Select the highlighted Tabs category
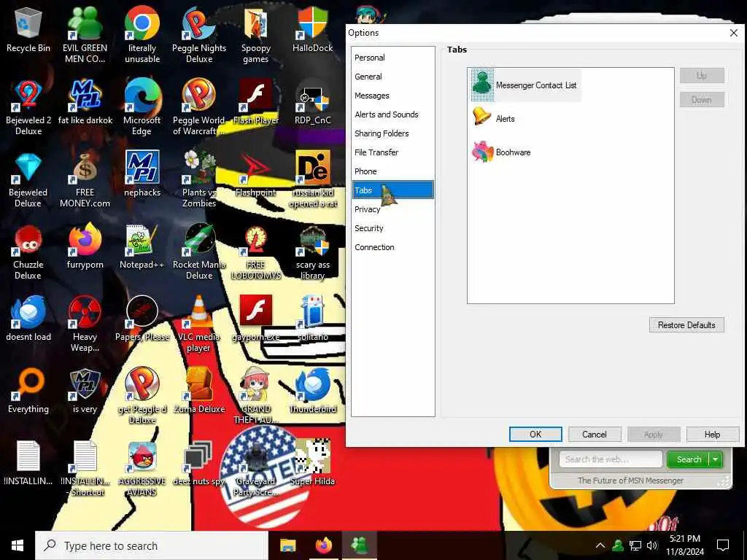 [393, 190]
